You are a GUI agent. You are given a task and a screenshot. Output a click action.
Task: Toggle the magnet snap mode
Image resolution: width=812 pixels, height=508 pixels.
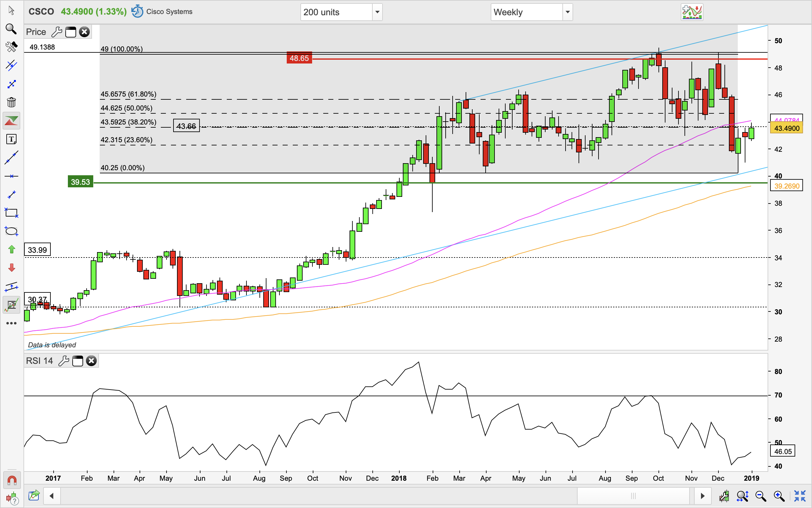(x=11, y=481)
